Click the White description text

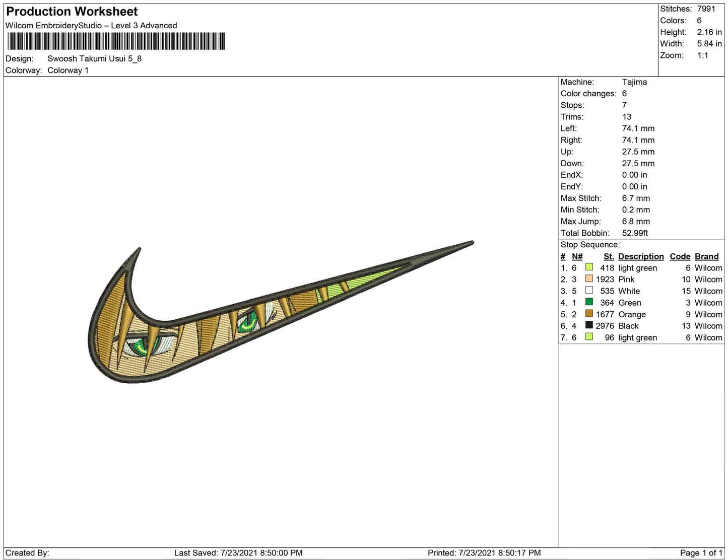pos(629,291)
